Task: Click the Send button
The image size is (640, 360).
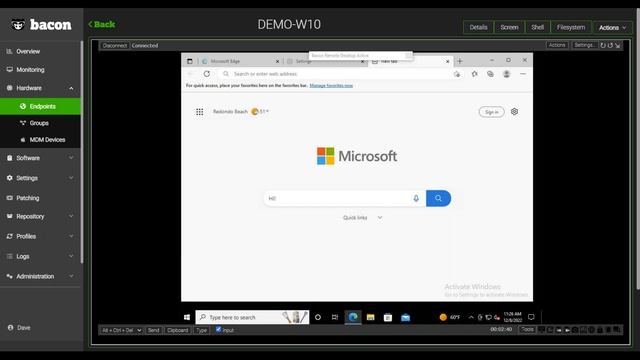Action: tap(153, 330)
